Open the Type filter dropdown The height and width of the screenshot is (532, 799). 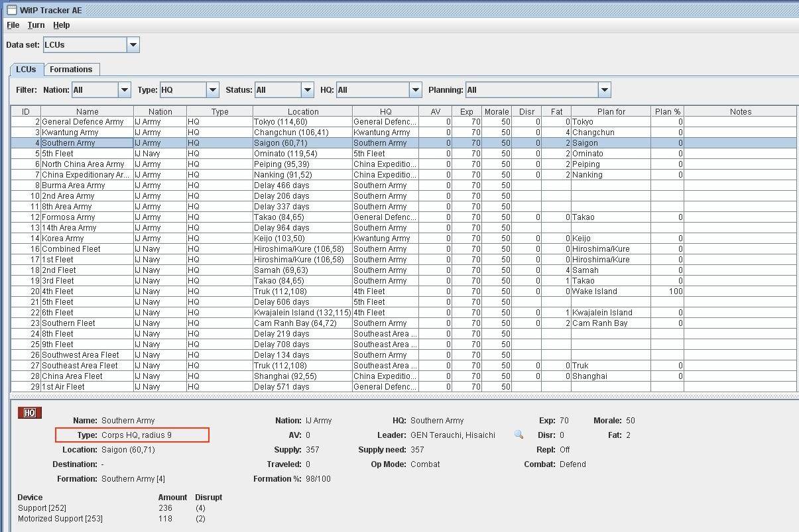click(212, 90)
